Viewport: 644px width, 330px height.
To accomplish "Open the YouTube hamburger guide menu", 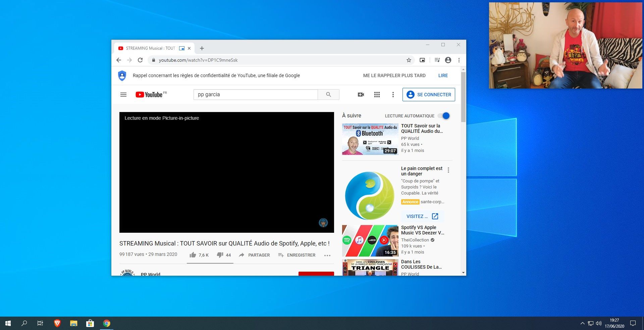I will [x=123, y=95].
